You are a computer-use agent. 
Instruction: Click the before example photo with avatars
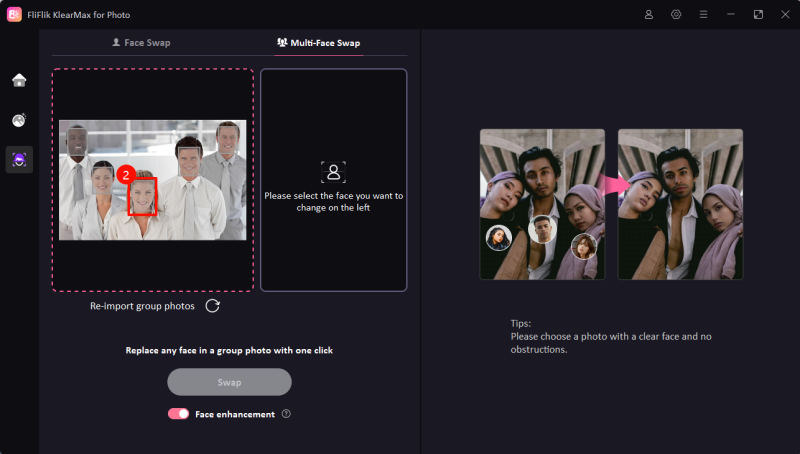click(541, 204)
